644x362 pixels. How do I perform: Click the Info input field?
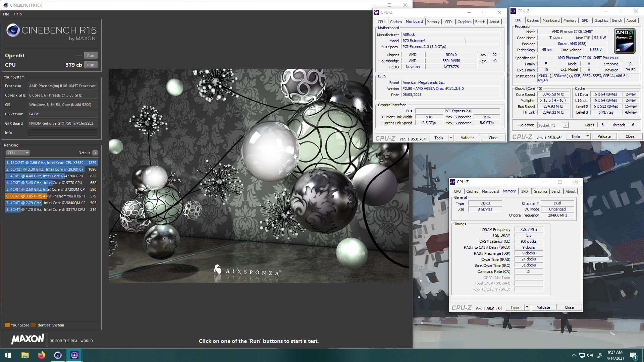tap(63, 133)
